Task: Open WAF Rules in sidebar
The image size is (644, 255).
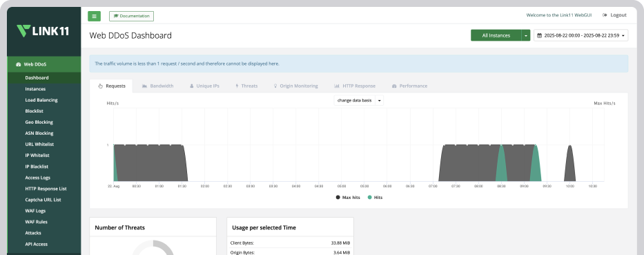Action: [x=36, y=222]
